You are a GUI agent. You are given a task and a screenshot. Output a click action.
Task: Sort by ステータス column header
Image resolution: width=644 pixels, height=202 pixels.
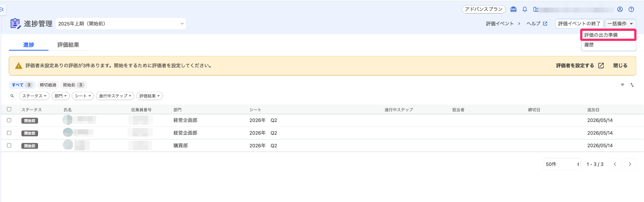point(31,110)
